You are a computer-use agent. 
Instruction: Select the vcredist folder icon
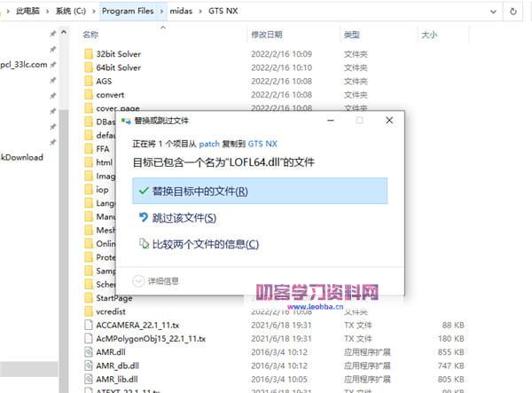click(x=88, y=312)
